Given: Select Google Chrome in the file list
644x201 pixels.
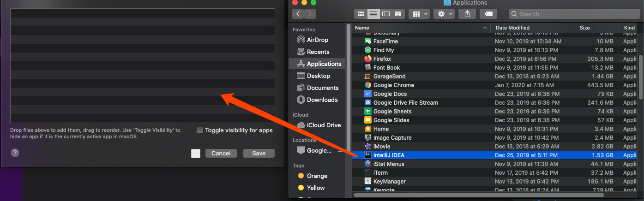Looking at the screenshot, I should click(x=393, y=85).
